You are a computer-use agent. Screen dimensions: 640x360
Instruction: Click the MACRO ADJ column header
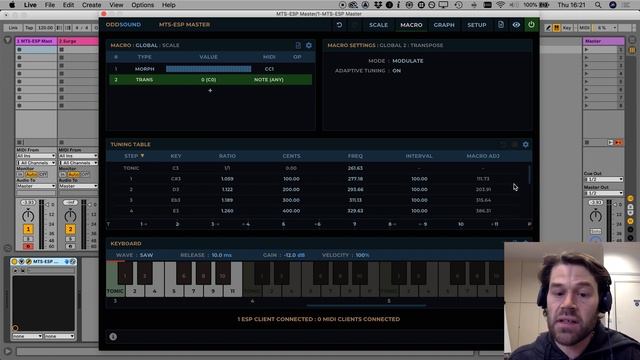[483, 156]
